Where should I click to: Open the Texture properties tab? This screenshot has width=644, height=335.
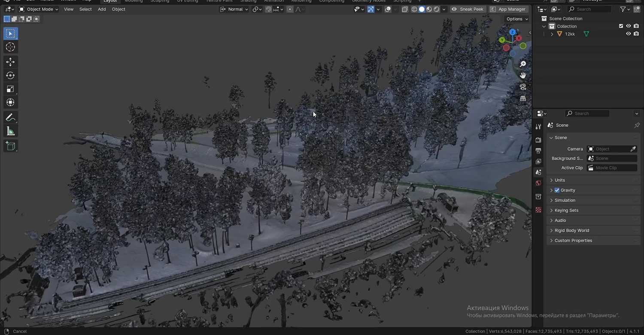click(x=538, y=210)
